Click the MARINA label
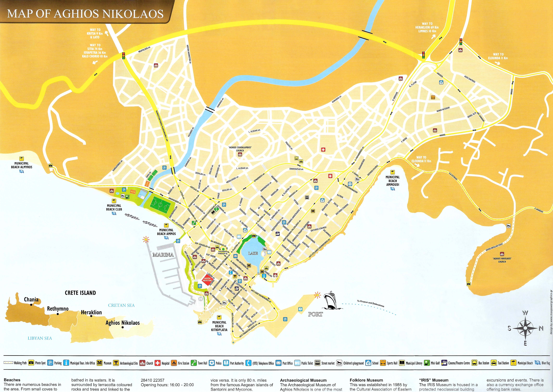This screenshot has height=392, width=553. click(163, 255)
